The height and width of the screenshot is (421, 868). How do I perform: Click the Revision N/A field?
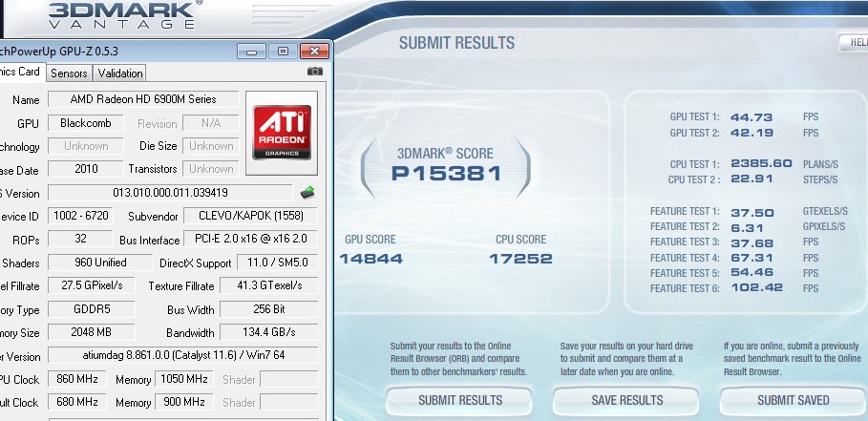pos(211,123)
